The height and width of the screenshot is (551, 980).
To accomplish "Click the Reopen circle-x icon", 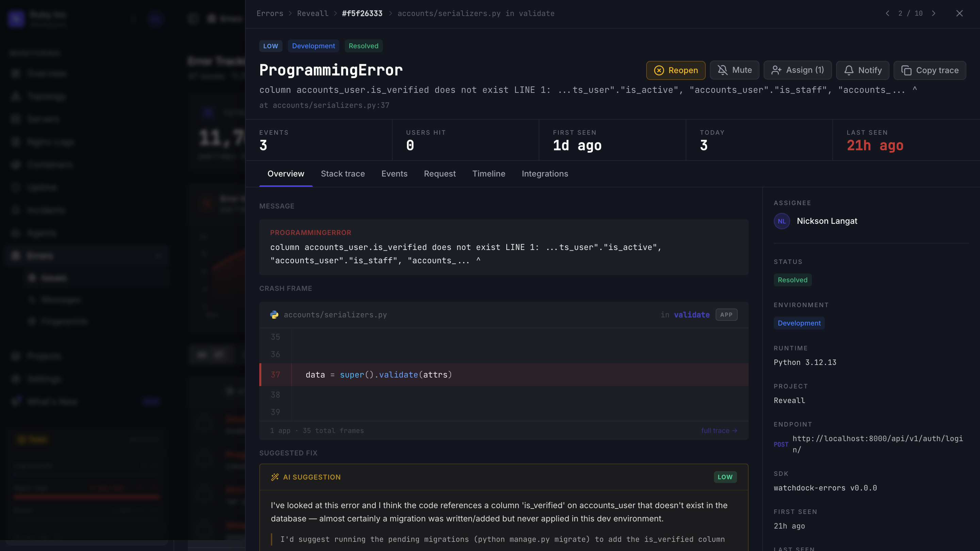I will coord(659,70).
